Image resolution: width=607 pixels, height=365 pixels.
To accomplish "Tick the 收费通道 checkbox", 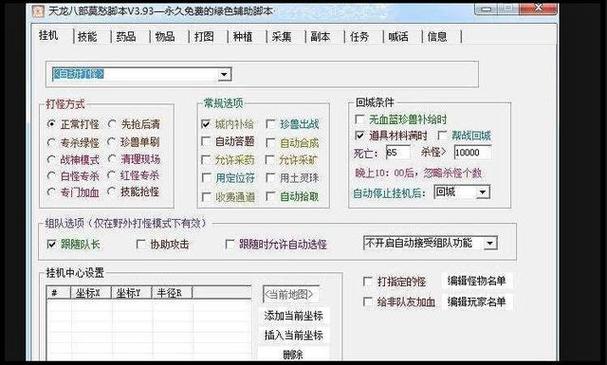I will [x=206, y=197].
